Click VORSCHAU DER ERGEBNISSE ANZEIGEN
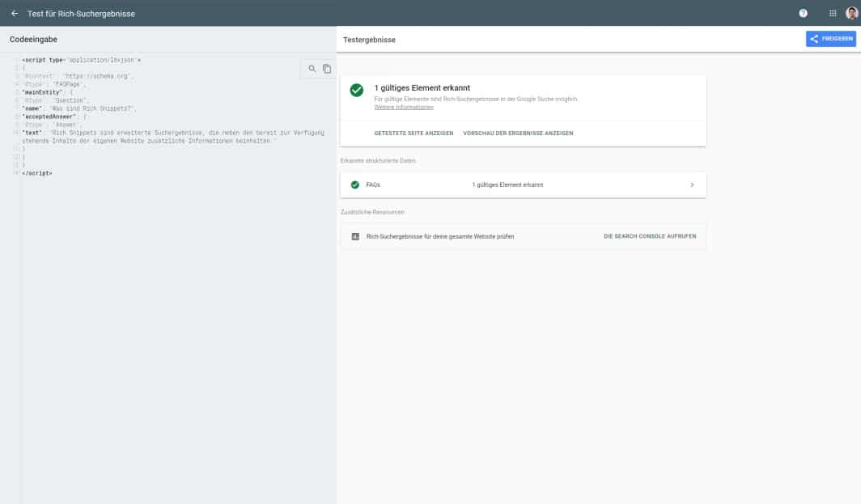The image size is (861, 504). click(x=518, y=133)
